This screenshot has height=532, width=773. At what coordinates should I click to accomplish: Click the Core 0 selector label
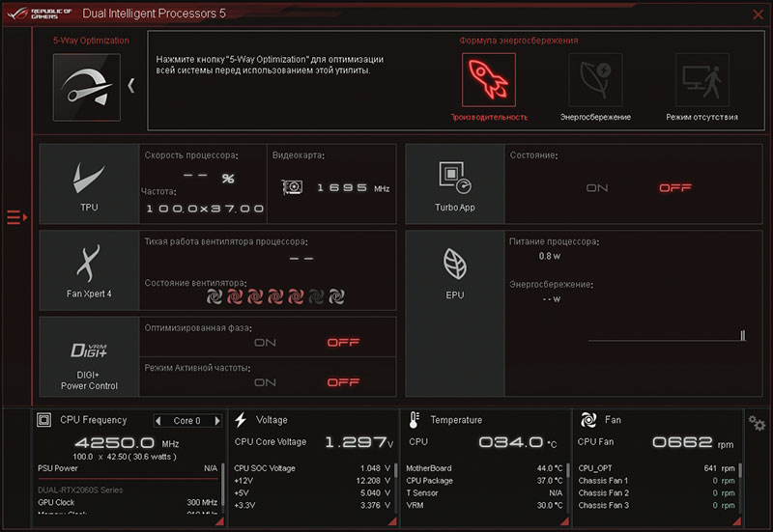186,421
